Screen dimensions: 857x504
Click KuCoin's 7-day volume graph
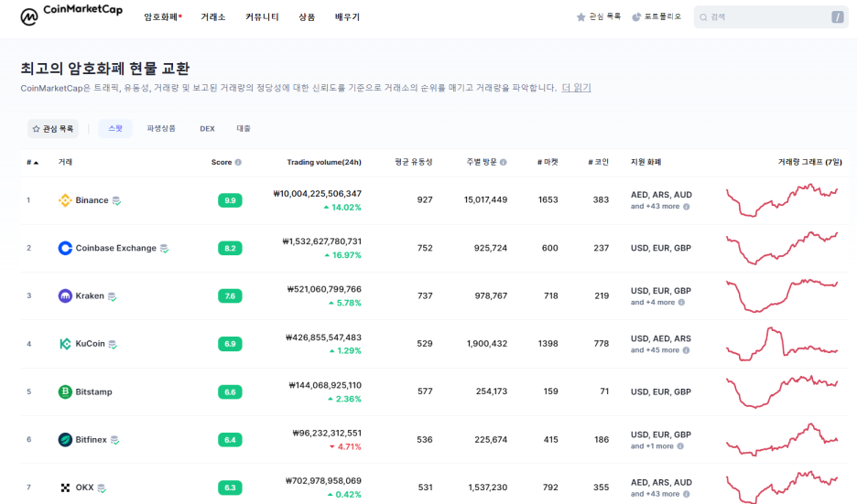pos(782,344)
